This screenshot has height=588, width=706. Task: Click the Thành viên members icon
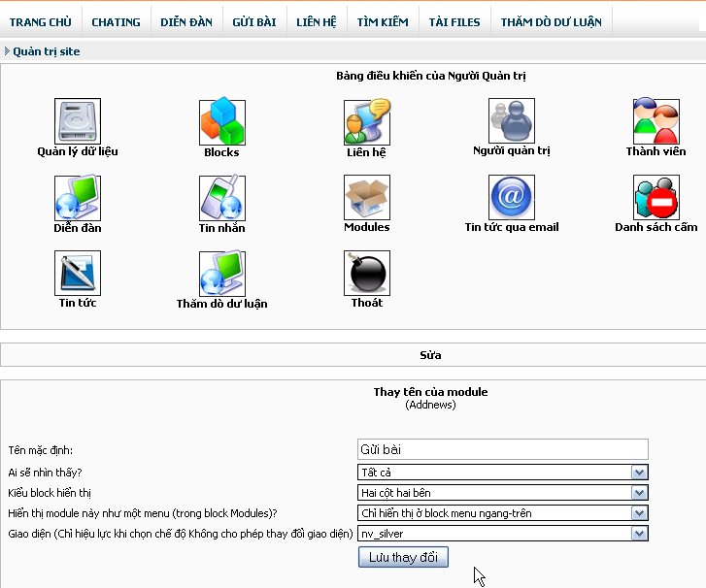pyautogui.click(x=656, y=120)
